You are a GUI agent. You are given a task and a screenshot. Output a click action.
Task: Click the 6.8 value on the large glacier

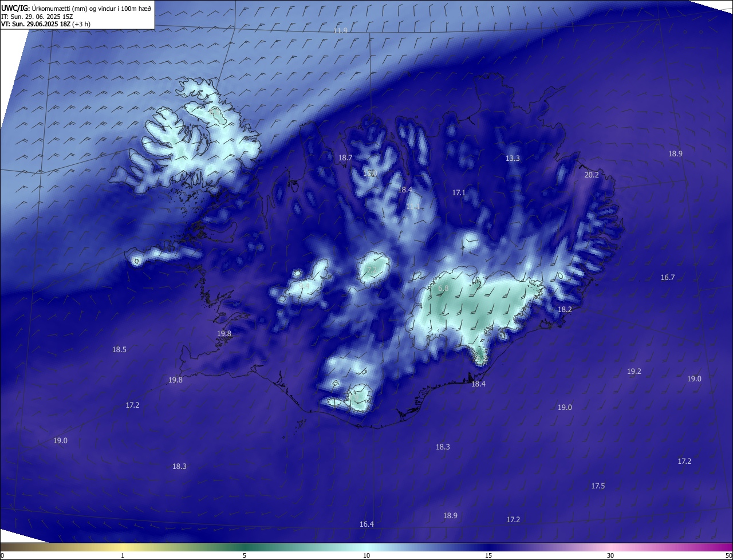(x=443, y=289)
